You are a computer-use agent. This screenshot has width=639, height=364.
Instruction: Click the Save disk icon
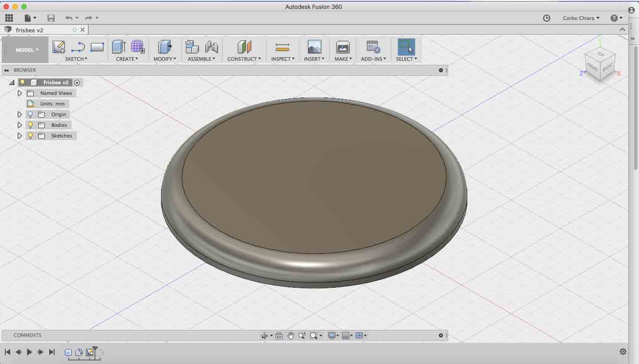click(x=51, y=18)
